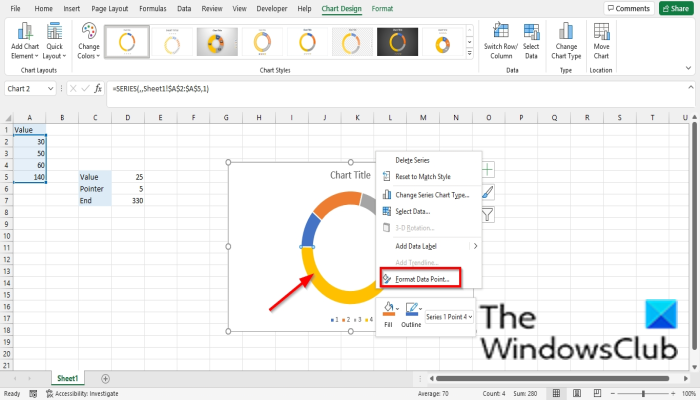The width and height of the screenshot is (700, 400).
Task: Switch to Page Break Preview in status bar
Action: click(x=597, y=393)
